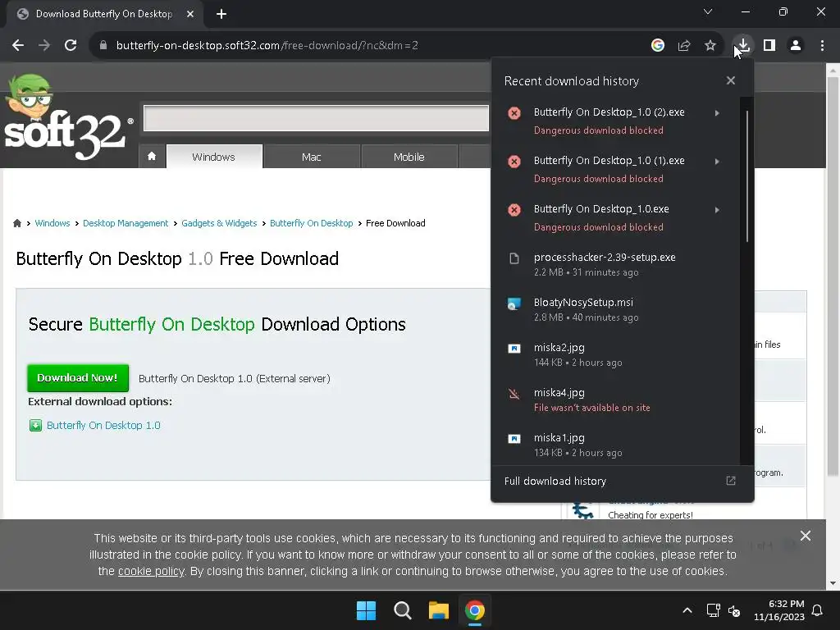Click the miska1.jpg image icon
Screen dimensions: 840x630
pyautogui.click(x=514, y=440)
